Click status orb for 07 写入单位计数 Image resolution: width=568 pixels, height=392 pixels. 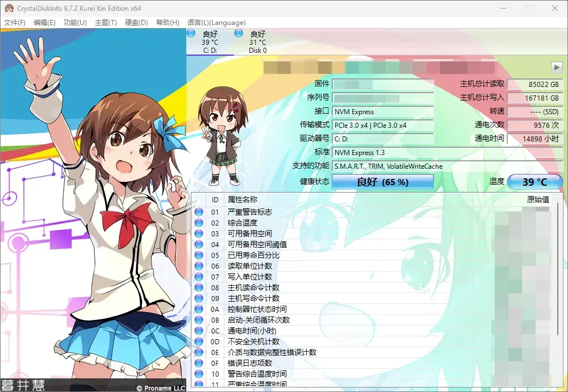pos(199,277)
